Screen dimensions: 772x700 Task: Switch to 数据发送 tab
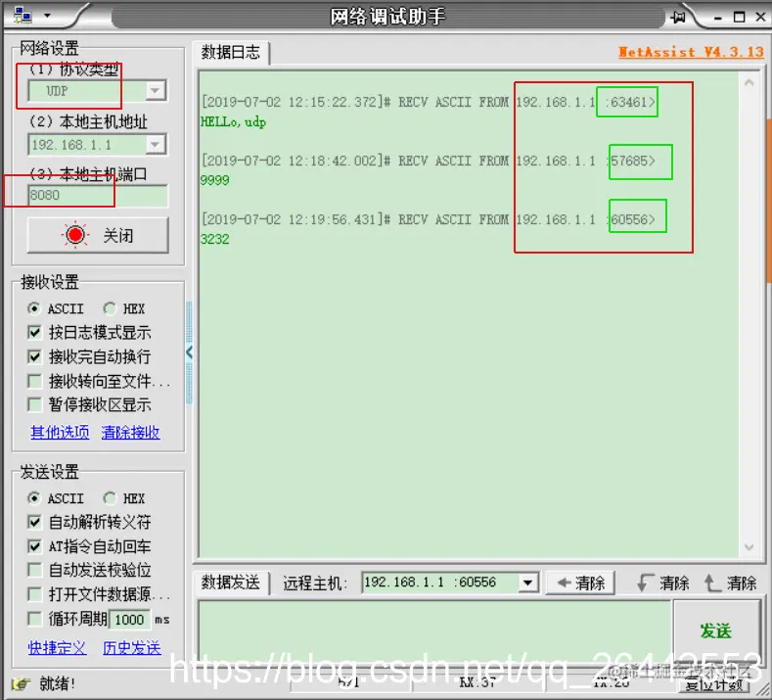pos(230,583)
